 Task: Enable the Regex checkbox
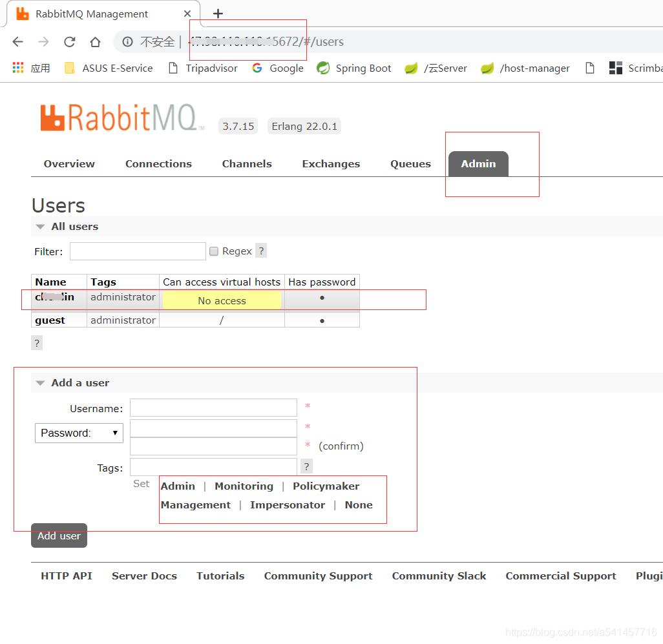click(214, 251)
